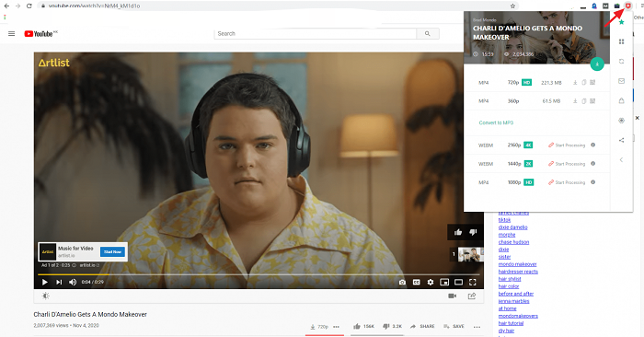Copy link for MP4 720p row
644x337 pixels.
pyautogui.click(x=583, y=83)
